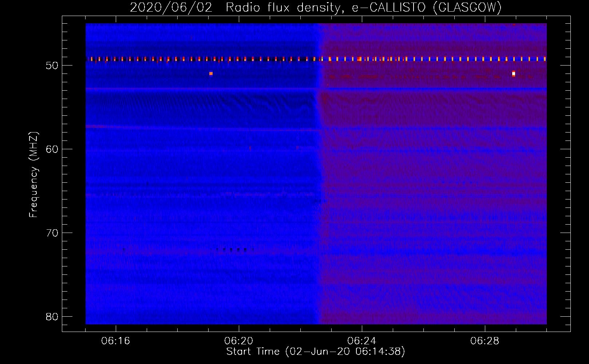Click the 80 MHz frequency tick label
This screenshot has height=364, width=589.
coord(52,317)
